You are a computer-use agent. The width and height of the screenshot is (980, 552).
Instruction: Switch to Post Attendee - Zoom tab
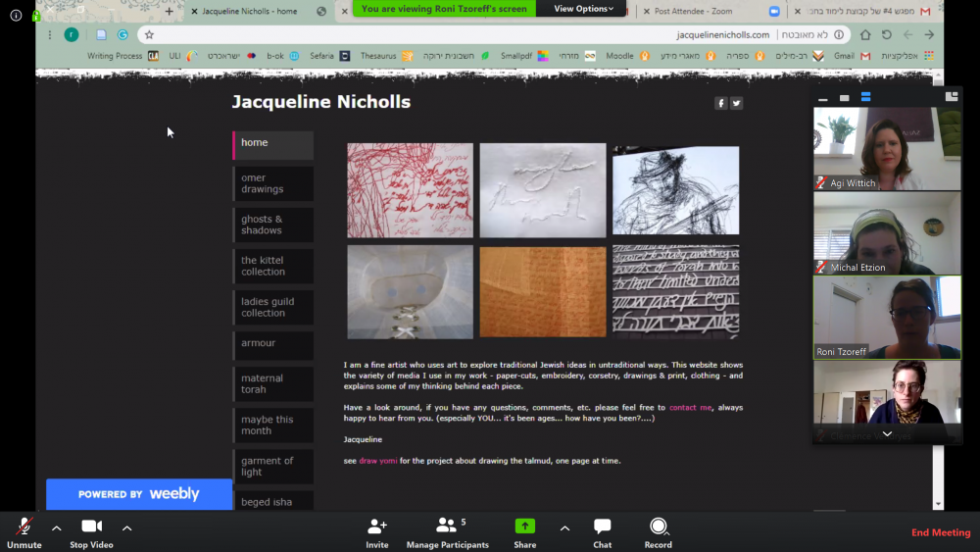693,11
